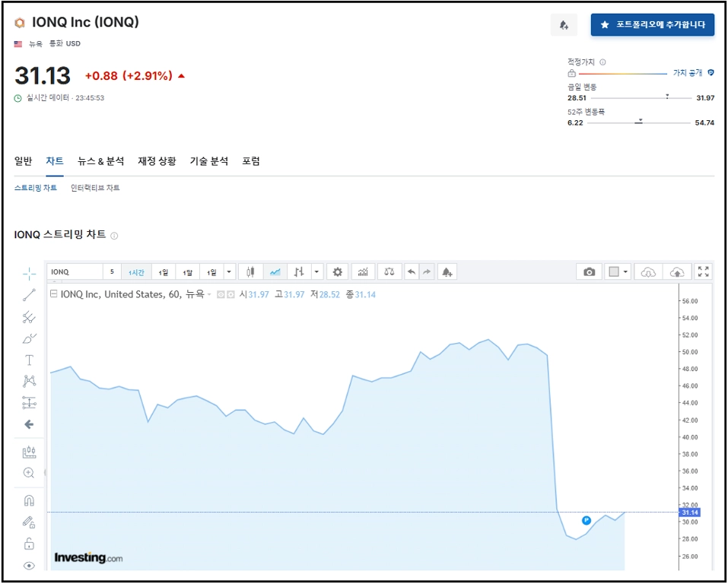728x584 pixels.
Task: Open legend series settings icon
Action: coord(230,295)
